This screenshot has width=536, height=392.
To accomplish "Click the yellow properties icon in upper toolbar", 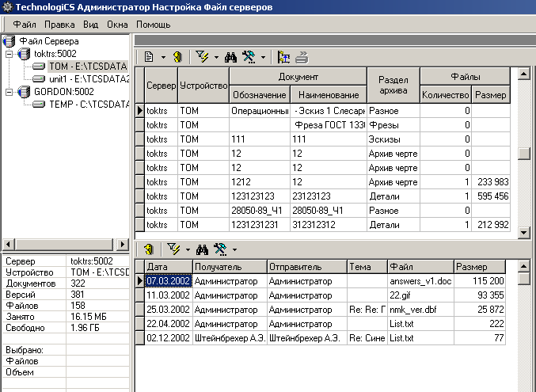I will 177,56.
